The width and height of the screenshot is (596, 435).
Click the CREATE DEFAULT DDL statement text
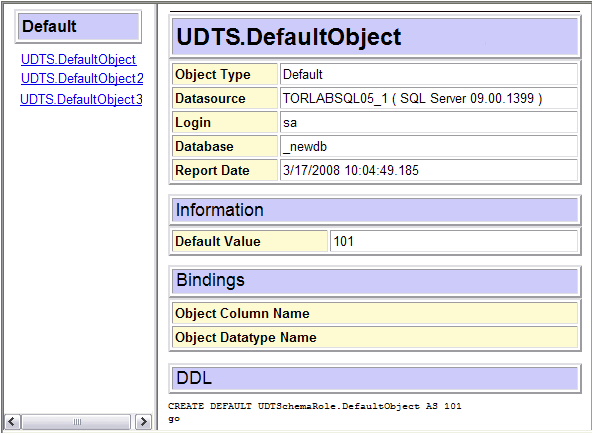pos(315,406)
